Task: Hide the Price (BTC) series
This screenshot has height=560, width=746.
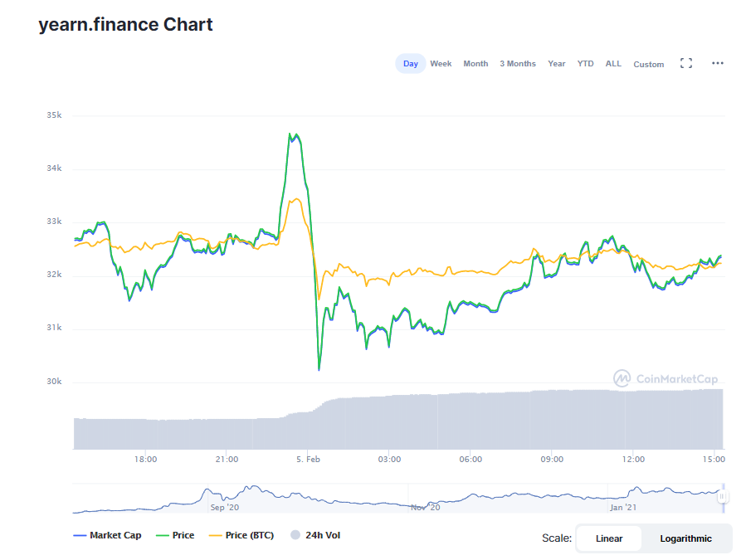Action: pyautogui.click(x=241, y=535)
